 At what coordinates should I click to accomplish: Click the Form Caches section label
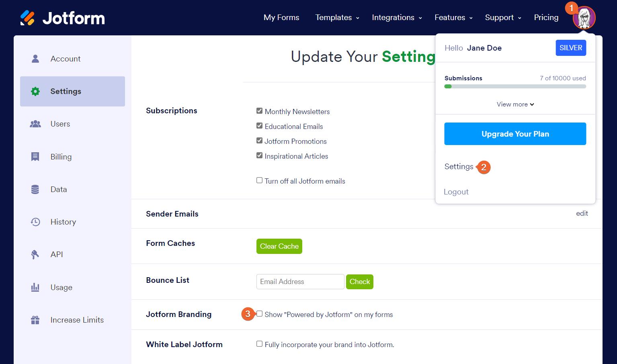170,243
